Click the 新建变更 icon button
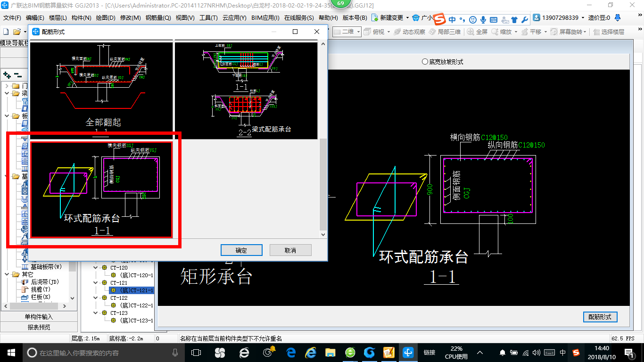 pyautogui.click(x=375, y=18)
